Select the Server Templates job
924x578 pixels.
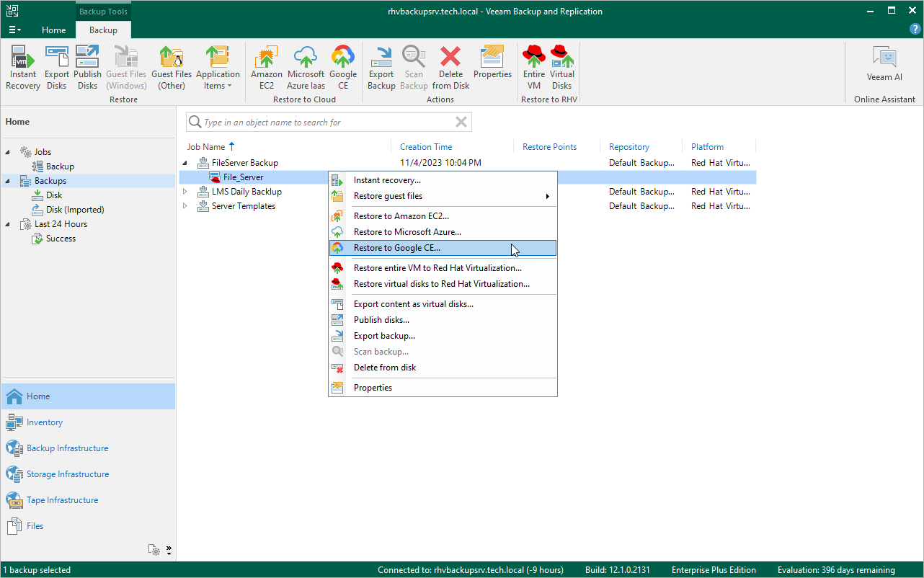coord(244,206)
